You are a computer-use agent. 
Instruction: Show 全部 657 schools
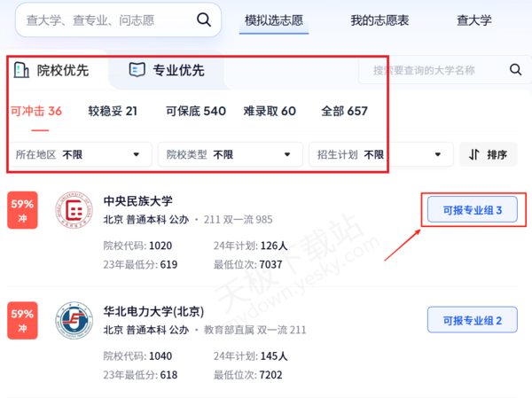[x=344, y=112]
